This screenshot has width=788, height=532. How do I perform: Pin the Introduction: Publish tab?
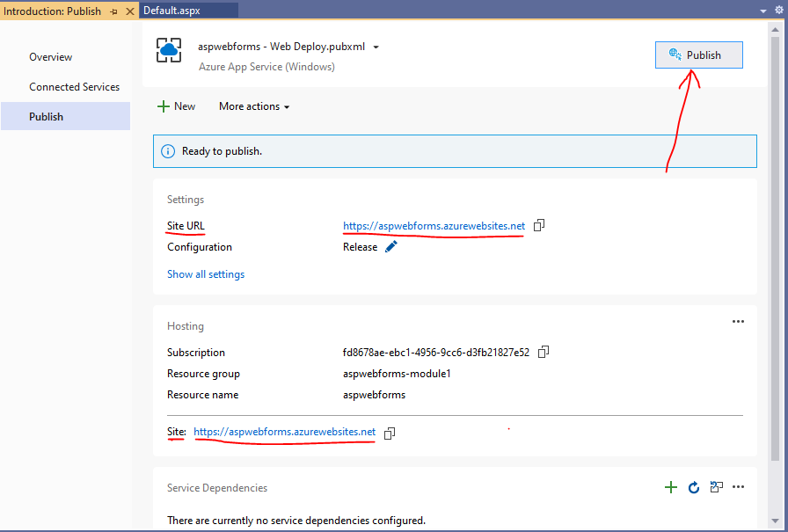coord(114,11)
